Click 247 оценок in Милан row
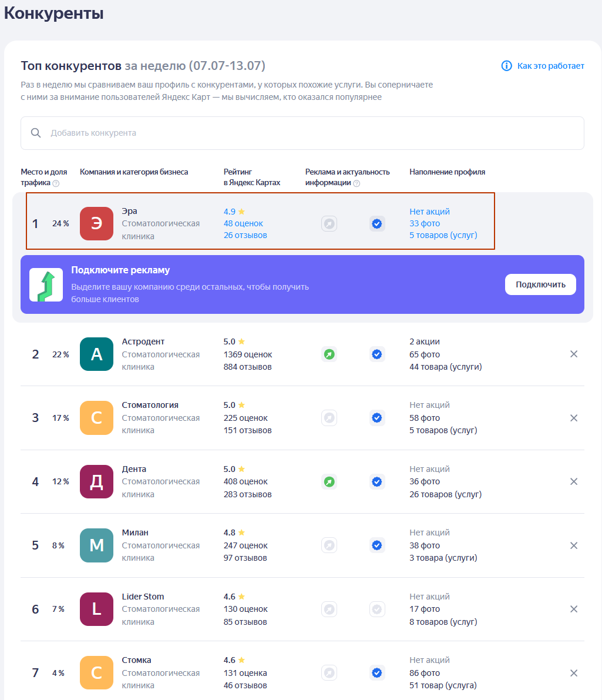This screenshot has height=700, width=602. pos(245,545)
